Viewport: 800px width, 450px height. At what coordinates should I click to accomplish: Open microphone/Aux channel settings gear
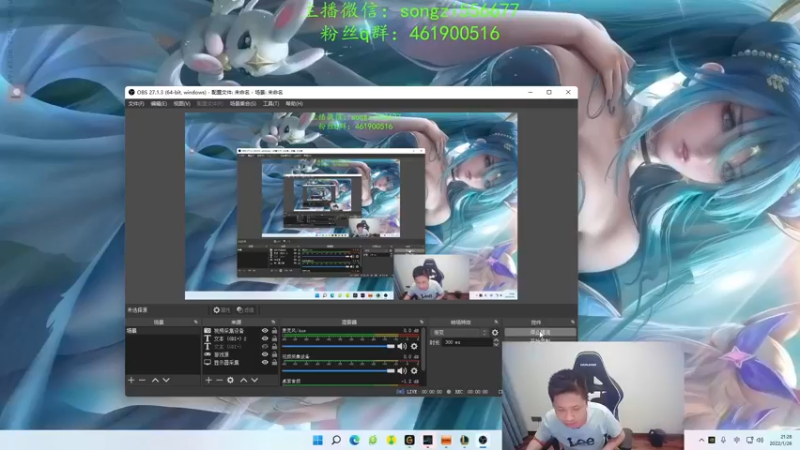coord(414,346)
